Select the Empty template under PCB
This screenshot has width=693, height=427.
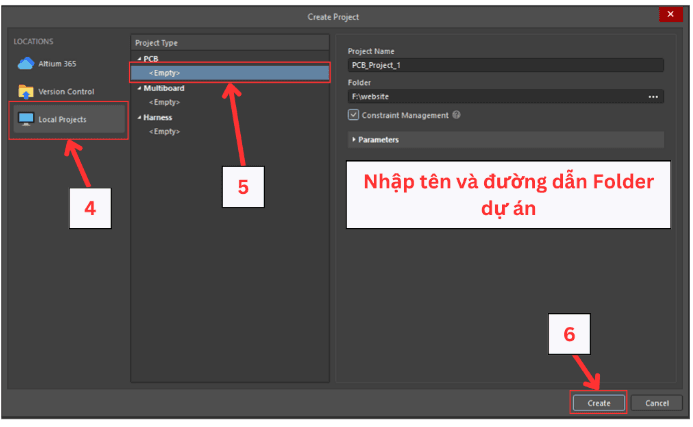[165, 73]
